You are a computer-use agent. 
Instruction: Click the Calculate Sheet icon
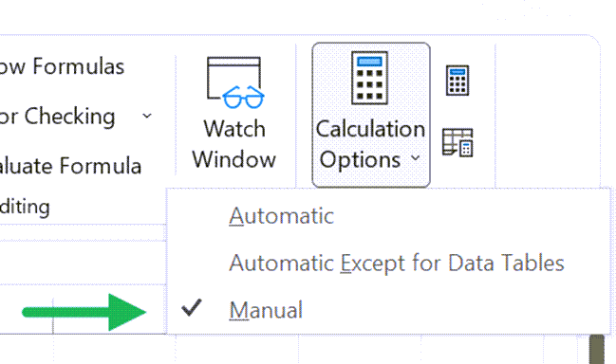(x=457, y=142)
